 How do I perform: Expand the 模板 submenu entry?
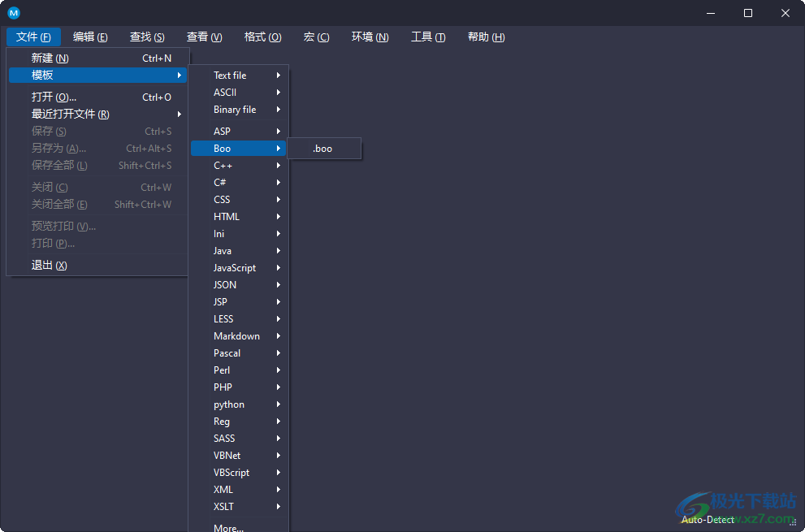98,75
